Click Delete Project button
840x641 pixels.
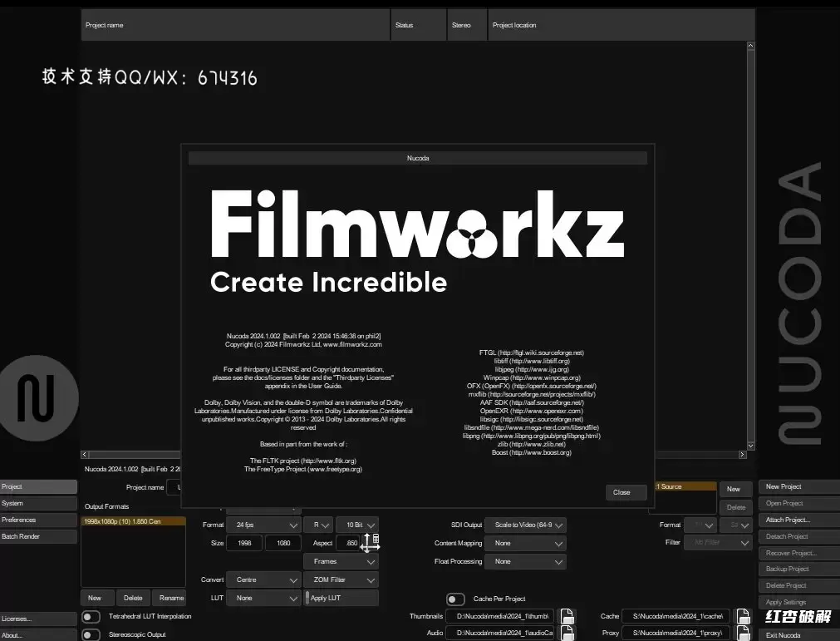coord(799,586)
